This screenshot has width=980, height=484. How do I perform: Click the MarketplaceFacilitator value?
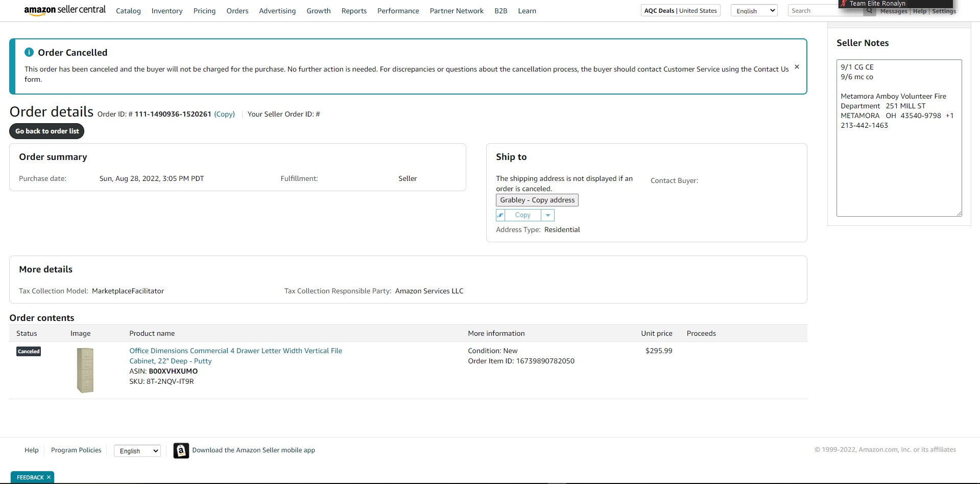click(x=128, y=291)
